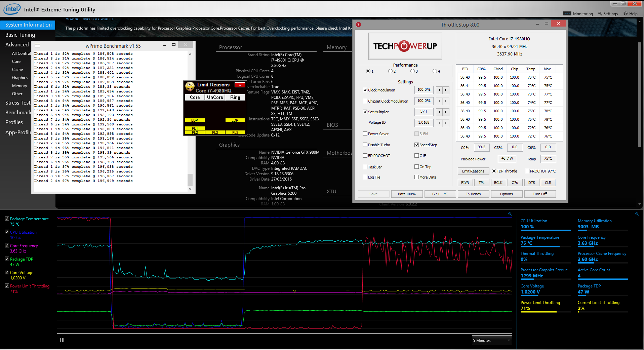
Task: Click the Set Multiplier value field 37 T
Action: 424,112
